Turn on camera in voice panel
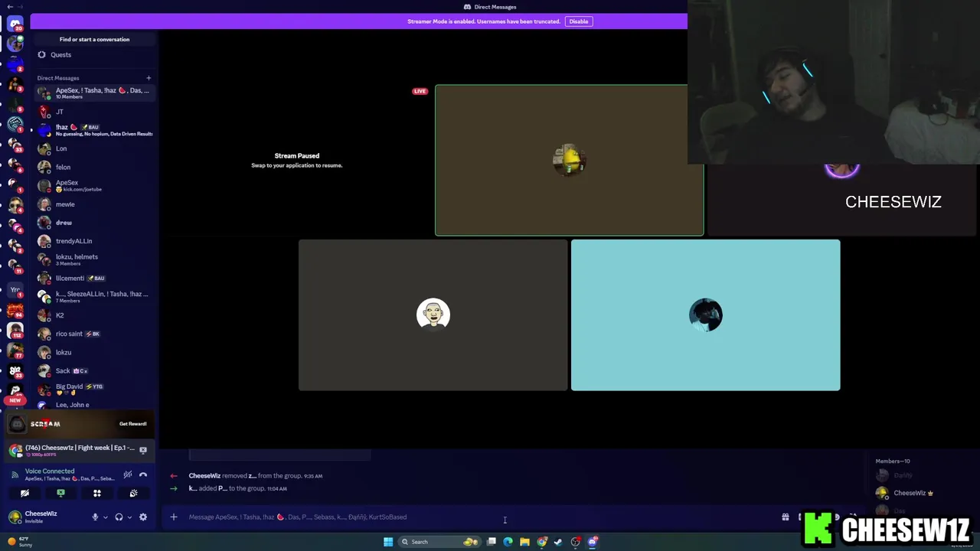 click(x=24, y=494)
